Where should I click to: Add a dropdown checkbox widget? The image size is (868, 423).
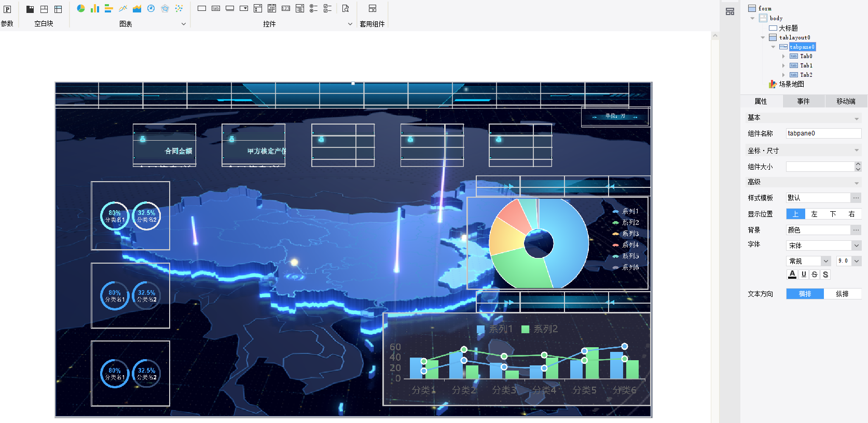[x=258, y=8]
